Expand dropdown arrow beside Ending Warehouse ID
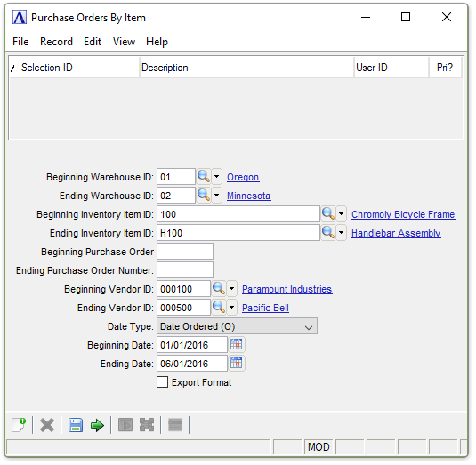 coord(216,195)
